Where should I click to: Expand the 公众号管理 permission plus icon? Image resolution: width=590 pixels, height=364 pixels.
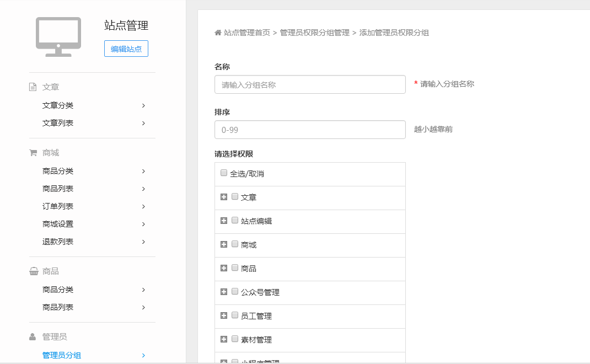coord(224,292)
